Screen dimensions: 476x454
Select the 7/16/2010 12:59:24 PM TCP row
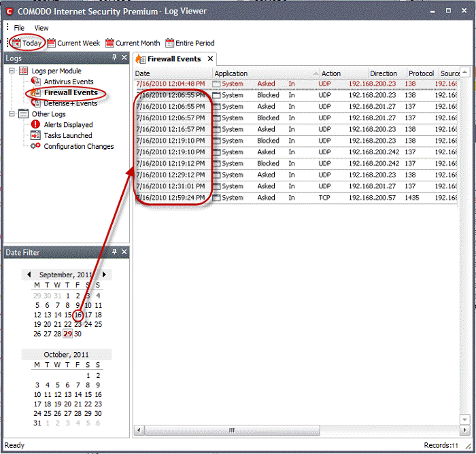click(x=296, y=198)
